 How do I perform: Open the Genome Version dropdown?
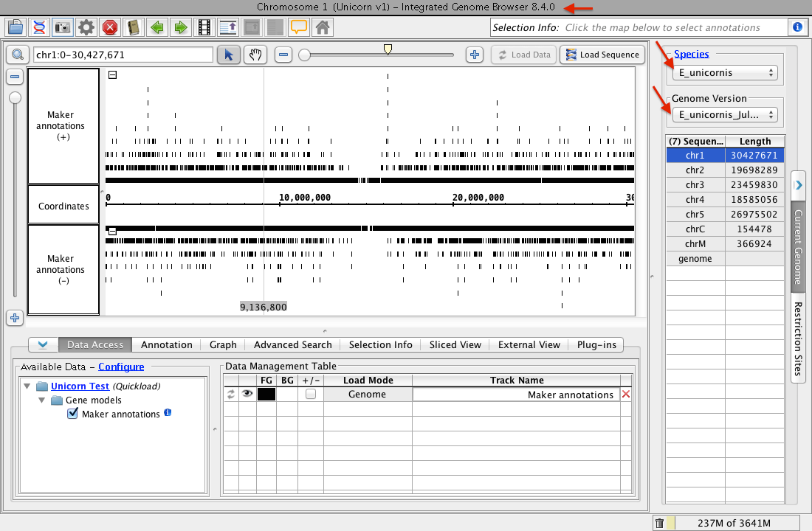click(726, 114)
